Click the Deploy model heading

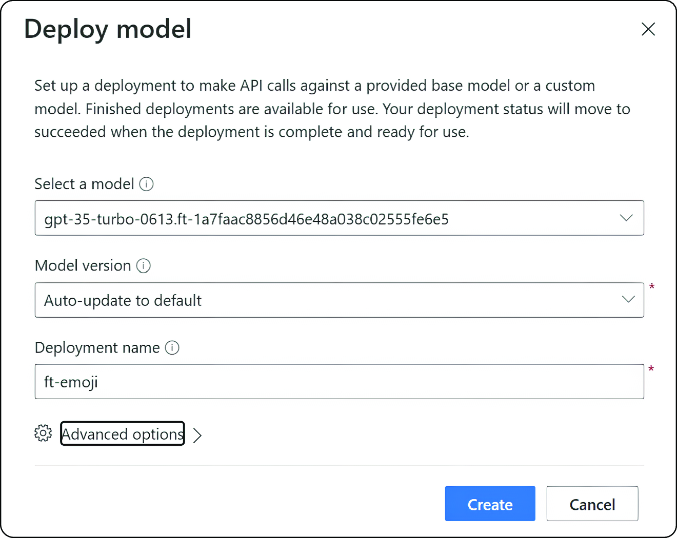click(x=108, y=29)
